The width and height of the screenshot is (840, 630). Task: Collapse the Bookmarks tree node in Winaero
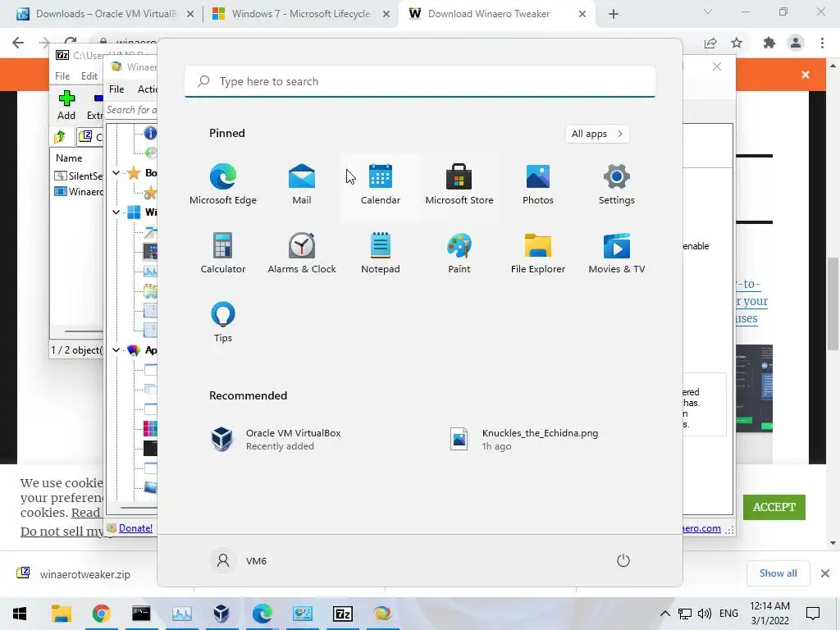pos(116,172)
